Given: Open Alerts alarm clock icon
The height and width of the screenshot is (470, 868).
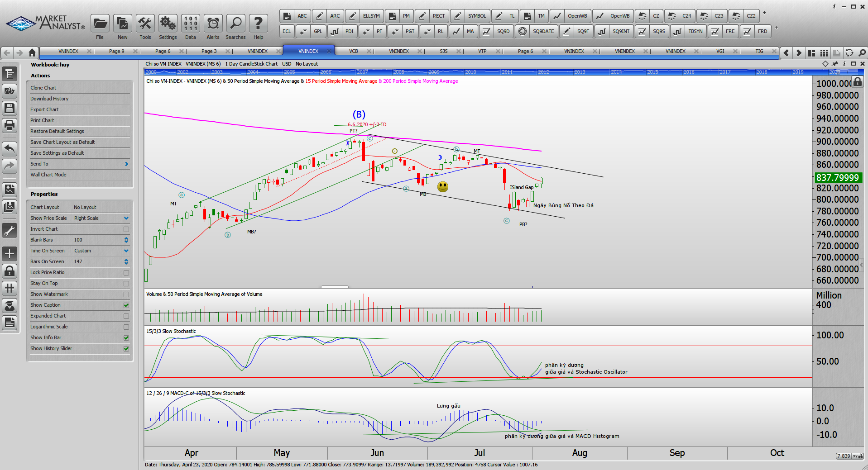Looking at the screenshot, I should 213,23.
